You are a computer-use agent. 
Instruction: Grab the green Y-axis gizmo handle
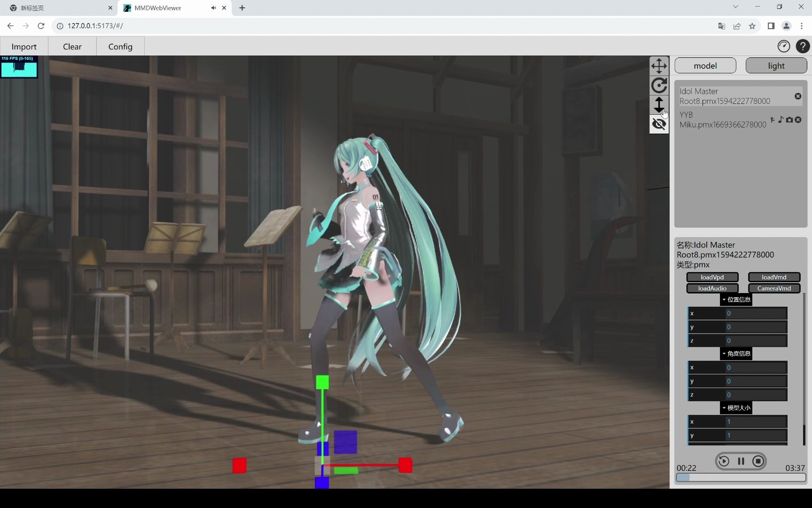[x=322, y=382]
